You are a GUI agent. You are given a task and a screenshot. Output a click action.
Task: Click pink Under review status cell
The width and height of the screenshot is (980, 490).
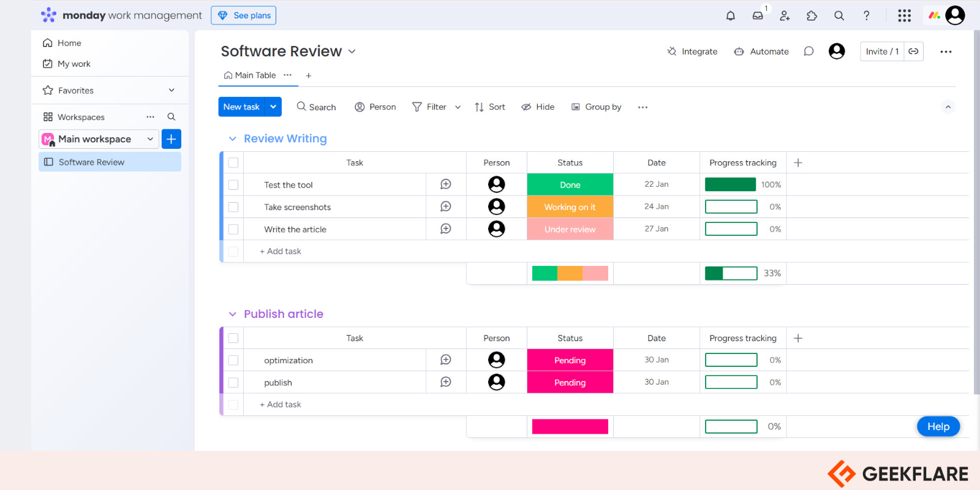570,229
